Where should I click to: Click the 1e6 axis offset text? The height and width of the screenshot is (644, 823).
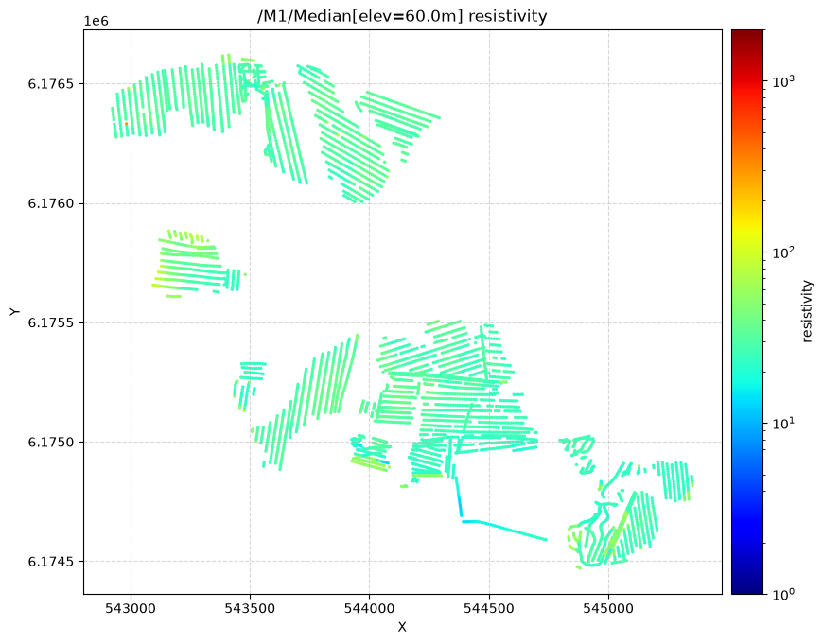tap(96, 21)
